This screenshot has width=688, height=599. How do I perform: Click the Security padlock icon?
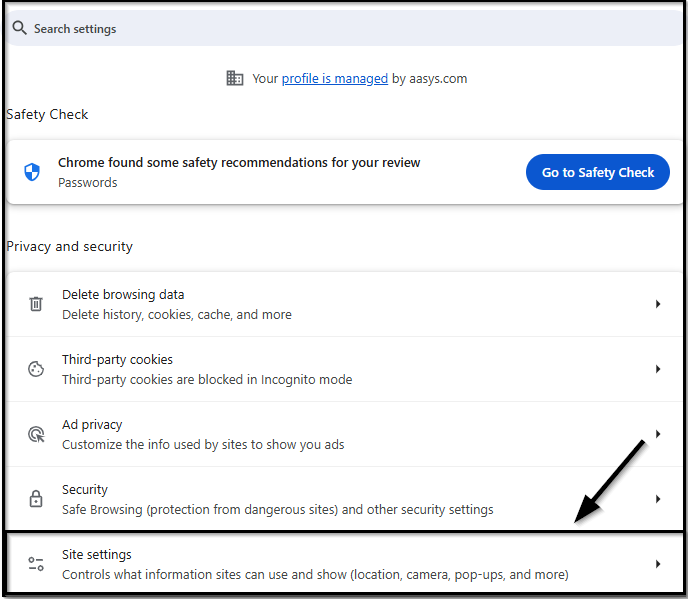click(36, 499)
